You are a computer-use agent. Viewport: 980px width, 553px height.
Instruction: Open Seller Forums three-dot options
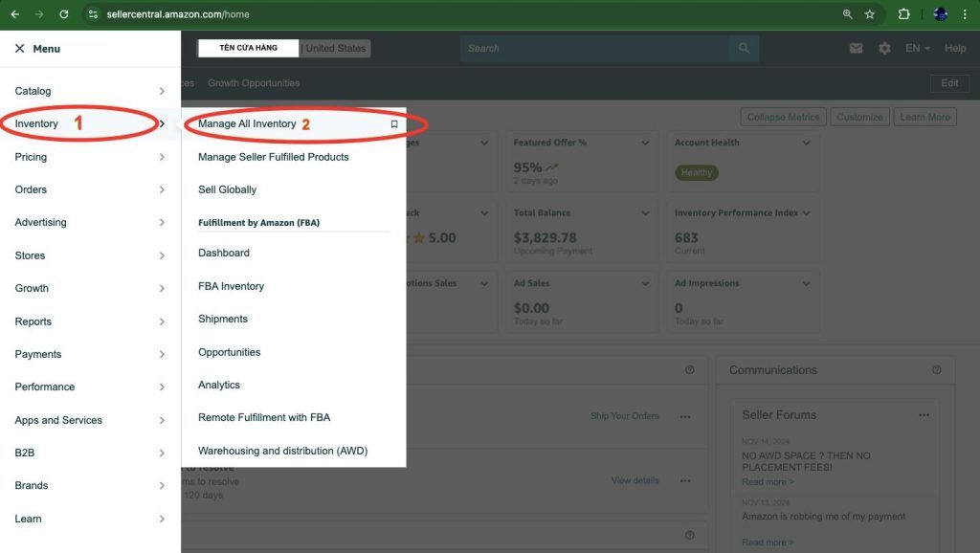924,415
